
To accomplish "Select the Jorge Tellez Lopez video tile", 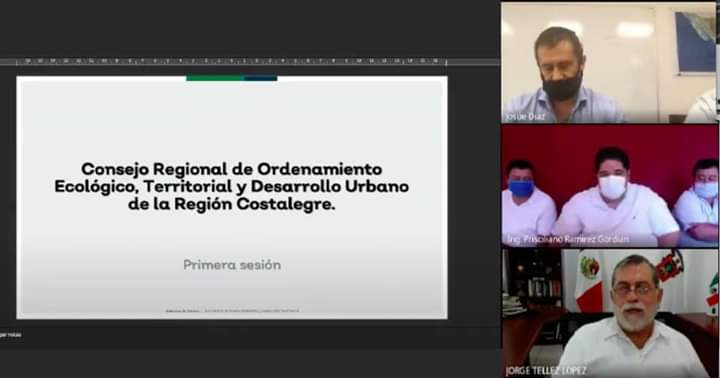I will pyautogui.click(x=610, y=313).
